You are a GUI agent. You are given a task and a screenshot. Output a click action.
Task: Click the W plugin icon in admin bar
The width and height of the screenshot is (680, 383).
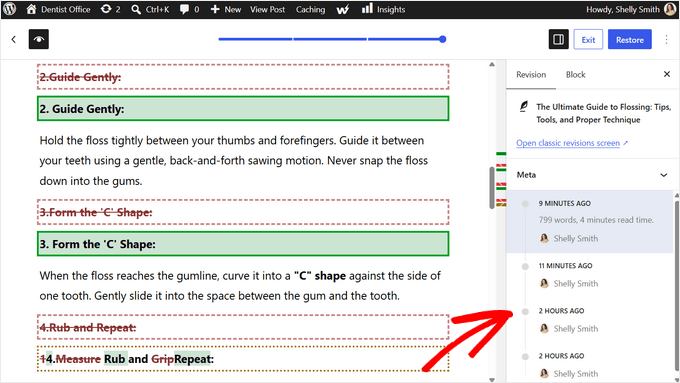(343, 9)
